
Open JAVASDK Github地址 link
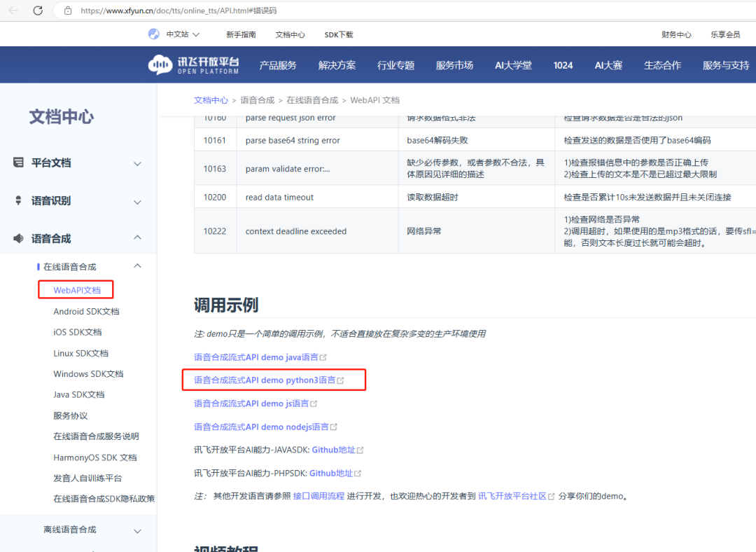(334, 450)
